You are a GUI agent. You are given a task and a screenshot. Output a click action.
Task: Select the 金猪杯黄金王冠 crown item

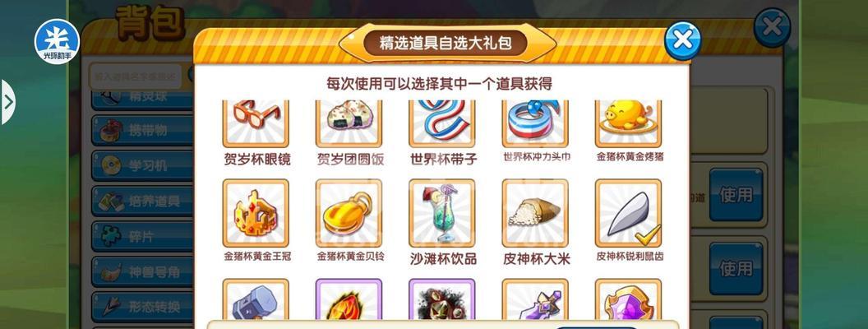point(256,213)
